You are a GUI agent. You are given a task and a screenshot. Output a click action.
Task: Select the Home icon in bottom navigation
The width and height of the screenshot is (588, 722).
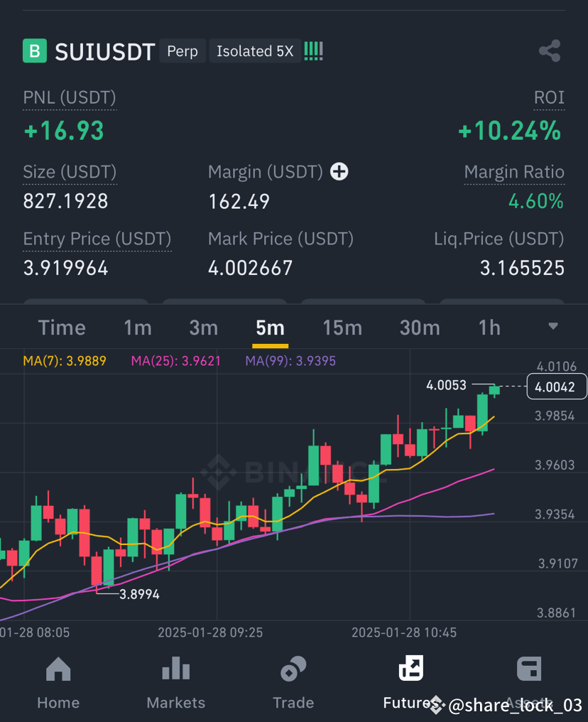coord(58,669)
